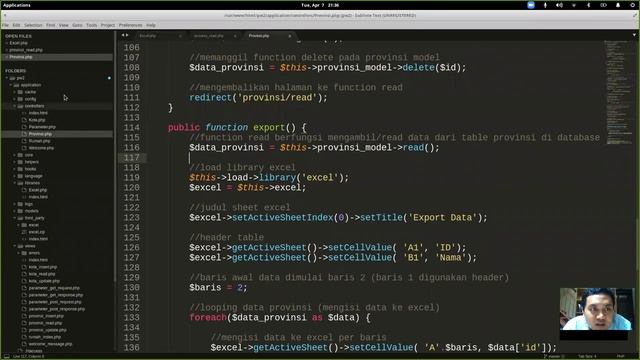This screenshot has width=640, height=360.
Task: Open Excel.php in libraries folder
Action: pyautogui.click(x=38, y=190)
